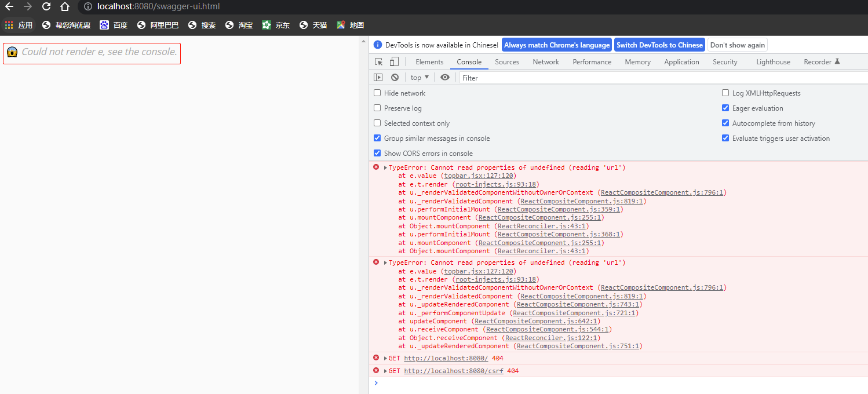Uncheck Eager evaluation checkbox
The width and height of the screenshot is (868, 394).
[725, 108]
